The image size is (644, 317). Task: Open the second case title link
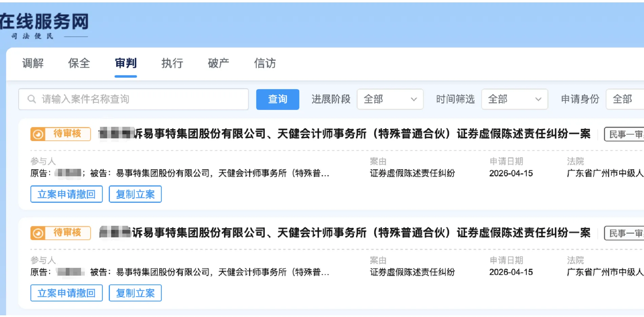344,233
